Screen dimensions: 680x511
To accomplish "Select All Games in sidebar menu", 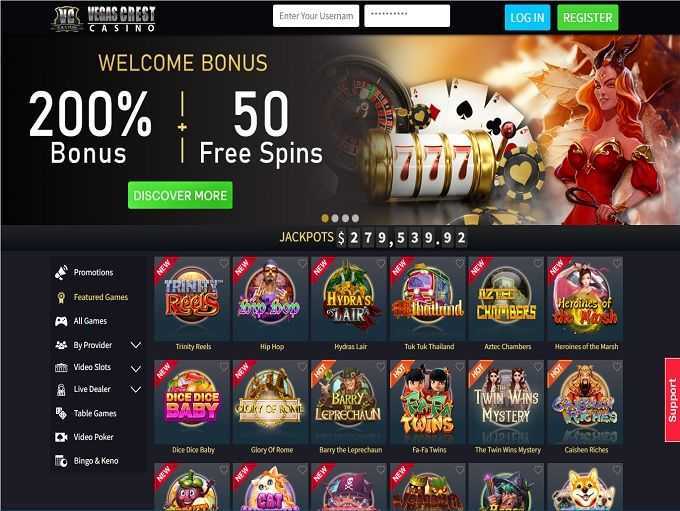I will (90, 321).
